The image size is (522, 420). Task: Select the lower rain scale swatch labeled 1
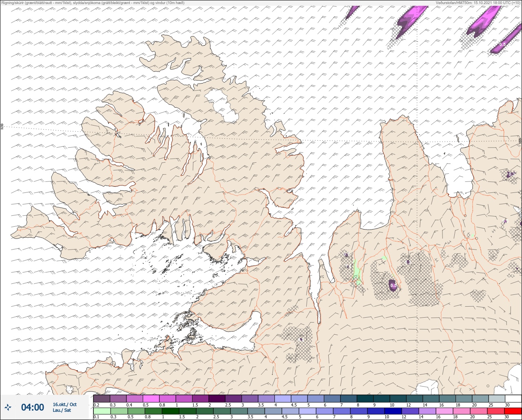[170, 411]
